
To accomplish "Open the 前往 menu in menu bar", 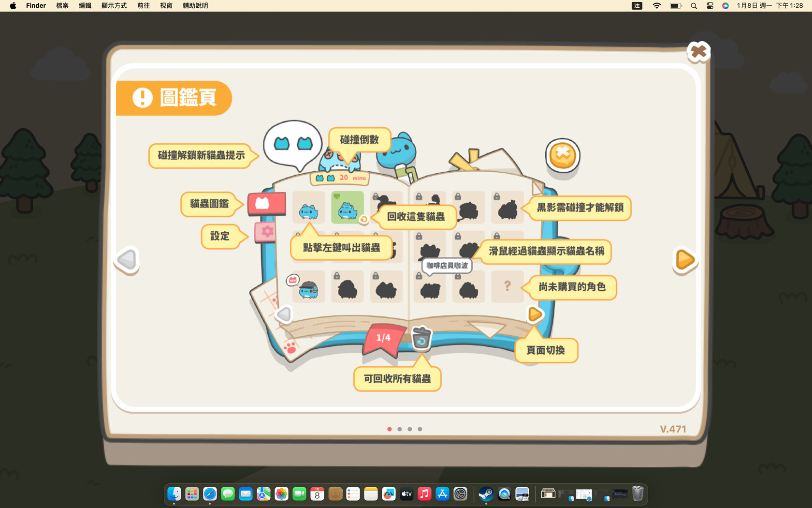I will (x=143, y=6).
